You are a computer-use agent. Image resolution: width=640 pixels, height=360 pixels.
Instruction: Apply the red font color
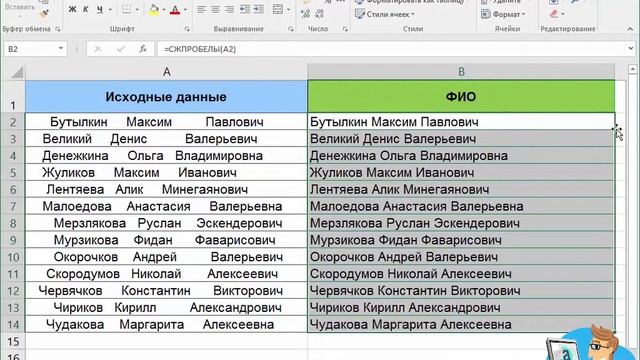coord(175,9)
